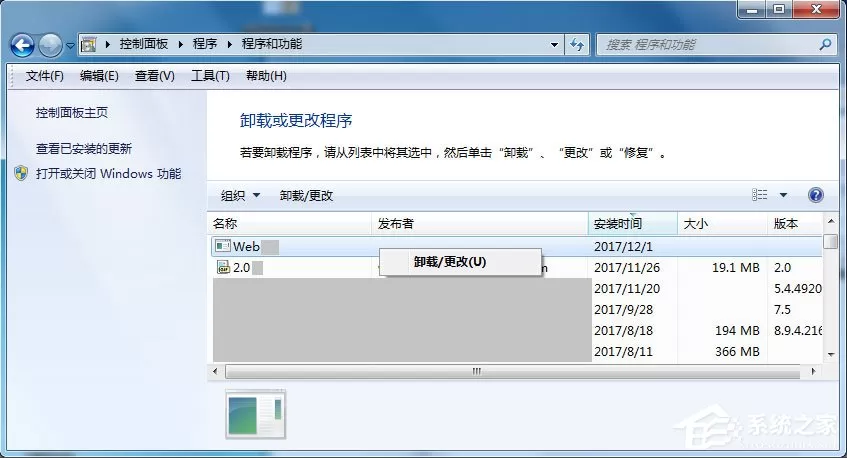Viewport: 847px width, 458px height.
Task: Click the Control Panel icon in address bar
Action: [88, 44]
